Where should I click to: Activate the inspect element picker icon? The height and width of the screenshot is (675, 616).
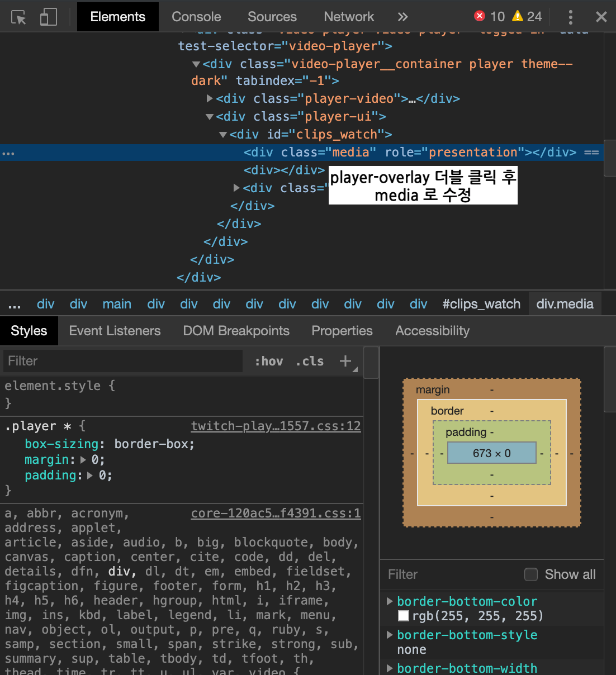18,17
